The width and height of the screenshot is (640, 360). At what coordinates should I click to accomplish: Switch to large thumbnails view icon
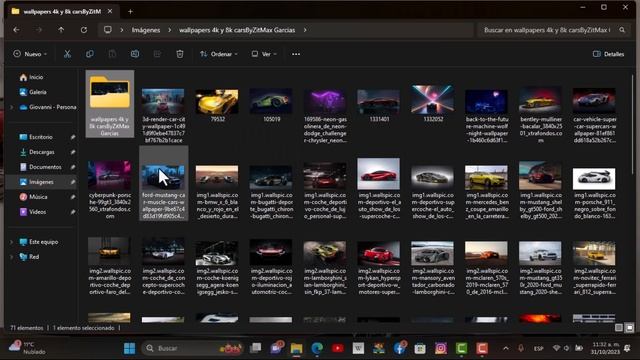(x=630, y=328)
